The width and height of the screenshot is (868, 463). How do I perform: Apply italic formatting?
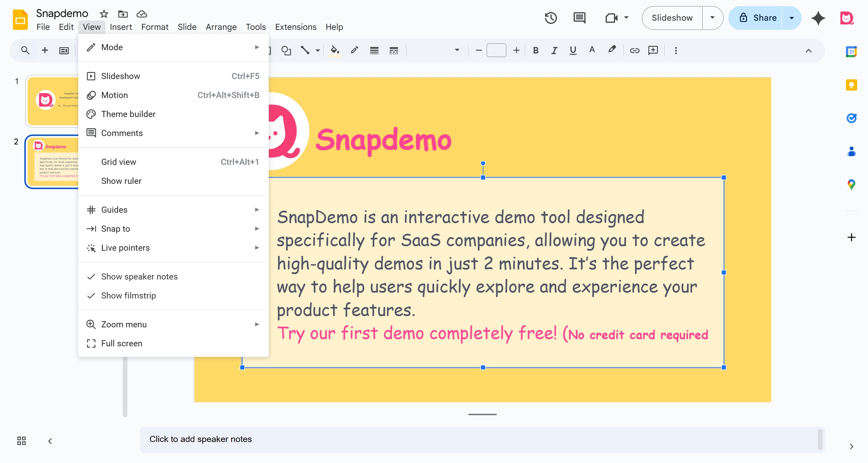pos(554,51)
